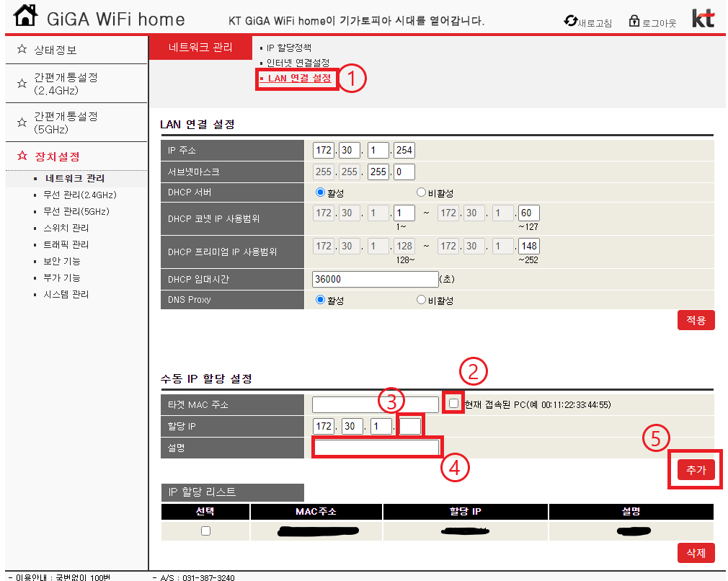Click the 할당 IP column header in list
728x581 pixels.
465,512
